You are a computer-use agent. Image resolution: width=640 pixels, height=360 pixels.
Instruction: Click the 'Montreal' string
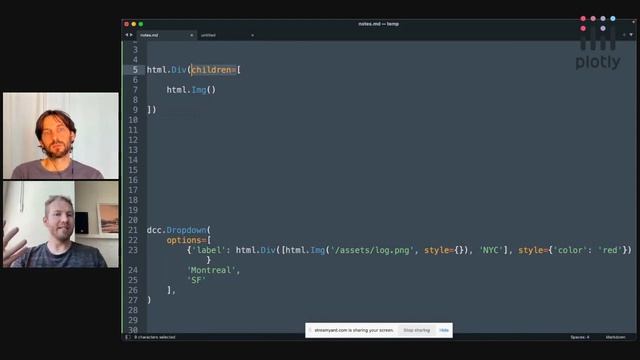pyautogui.click(x=213, y=270)
